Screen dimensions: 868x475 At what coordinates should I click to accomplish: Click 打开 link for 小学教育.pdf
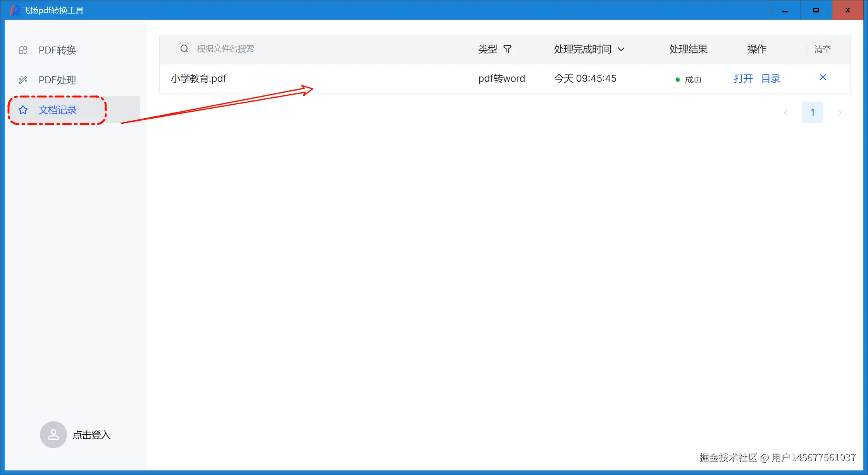[x=743, y=79]
